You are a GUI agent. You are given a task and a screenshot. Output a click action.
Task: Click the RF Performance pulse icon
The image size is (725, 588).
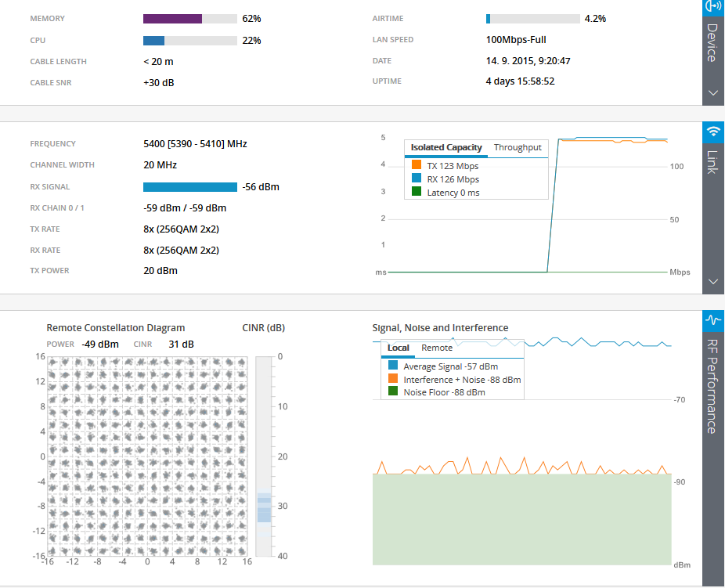coord(712,319)
